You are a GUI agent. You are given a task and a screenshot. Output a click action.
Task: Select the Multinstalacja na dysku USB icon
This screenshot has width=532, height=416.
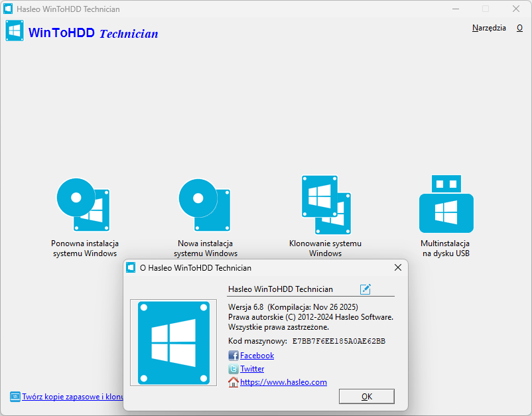click(x=446, y=204)
